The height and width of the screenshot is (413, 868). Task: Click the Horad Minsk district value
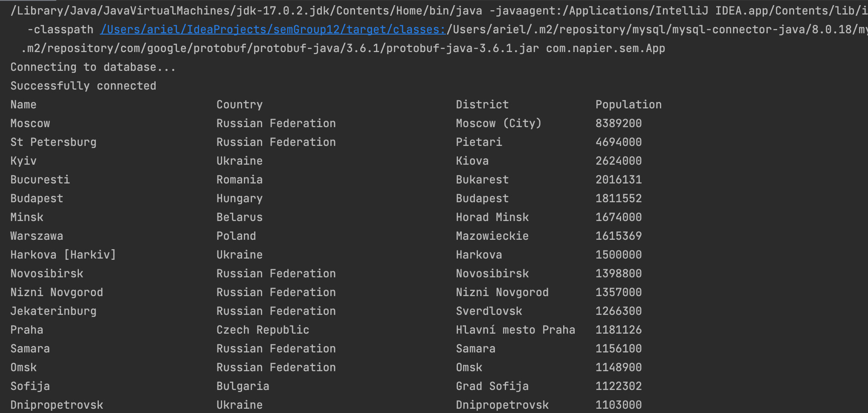tap(492, 217)
